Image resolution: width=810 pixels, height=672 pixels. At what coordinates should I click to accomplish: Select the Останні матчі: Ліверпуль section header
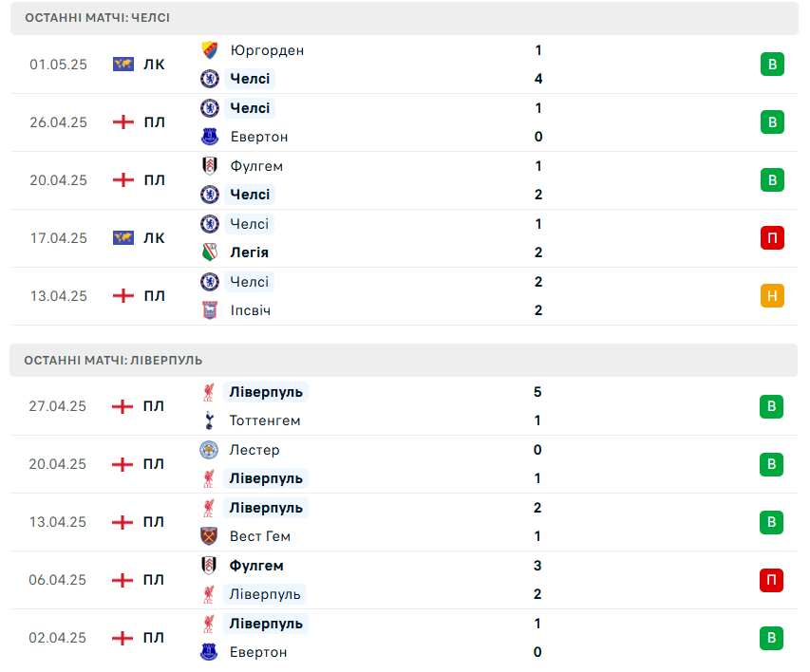click(x=404, y=360)
